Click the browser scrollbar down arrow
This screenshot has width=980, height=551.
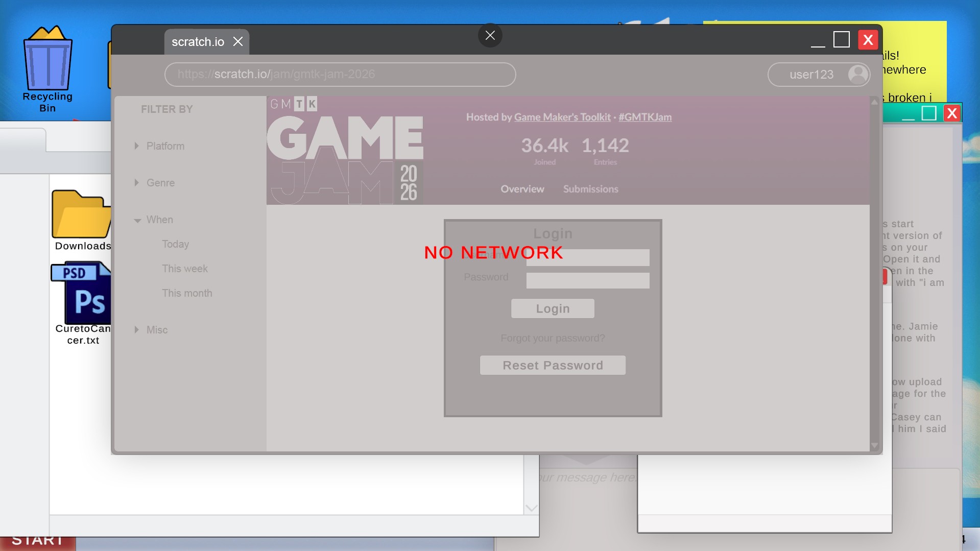tap(874, 446)
